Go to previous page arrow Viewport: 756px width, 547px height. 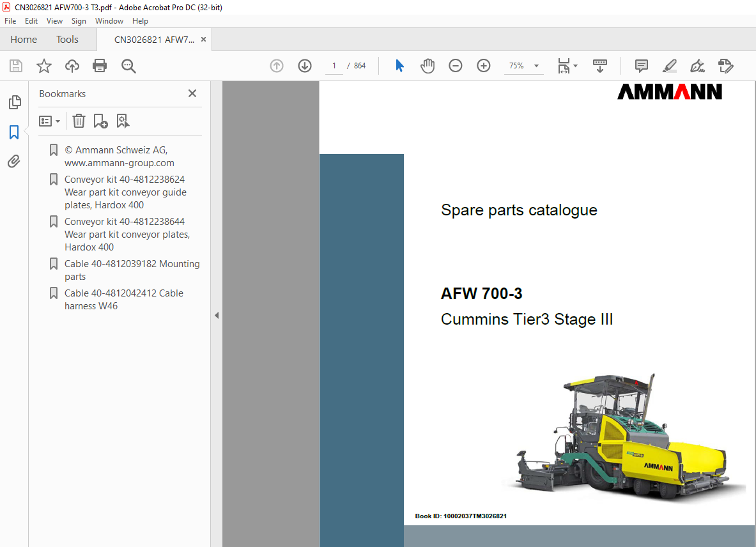pos(277,66)
